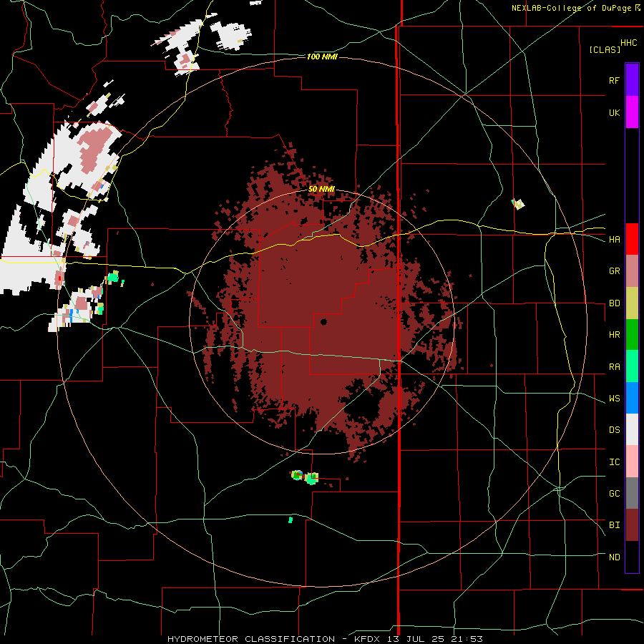Click the "21:53" timestamp
This screenshot has height=644, width=644.
pyautogui.click(x=465, y=639)
